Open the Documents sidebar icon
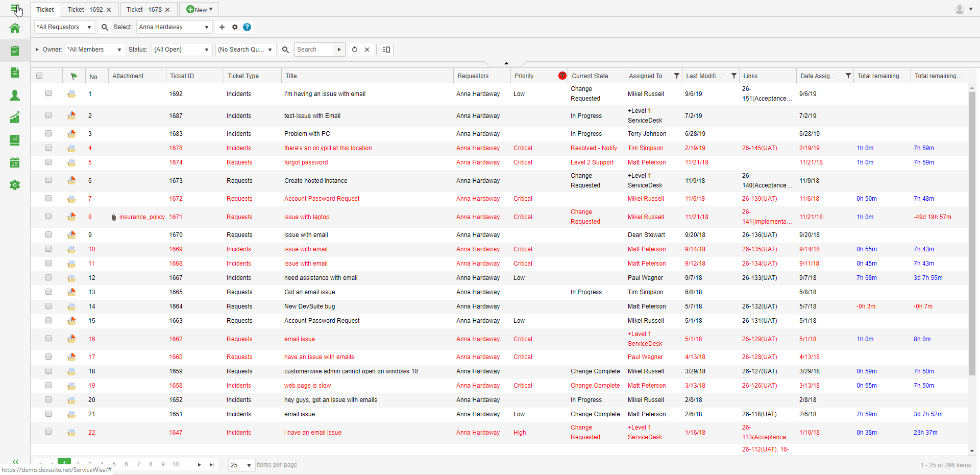This screenshot has width=980, height=475. click(14, 73)
